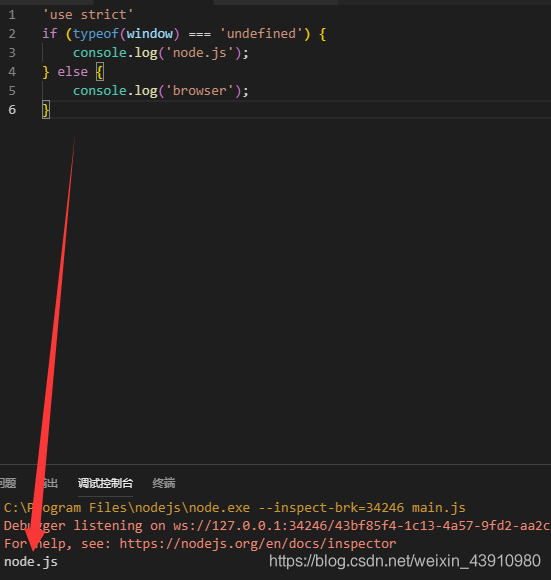
Task: Click the 'use strict' statement text
Action: tap(88, 15)
